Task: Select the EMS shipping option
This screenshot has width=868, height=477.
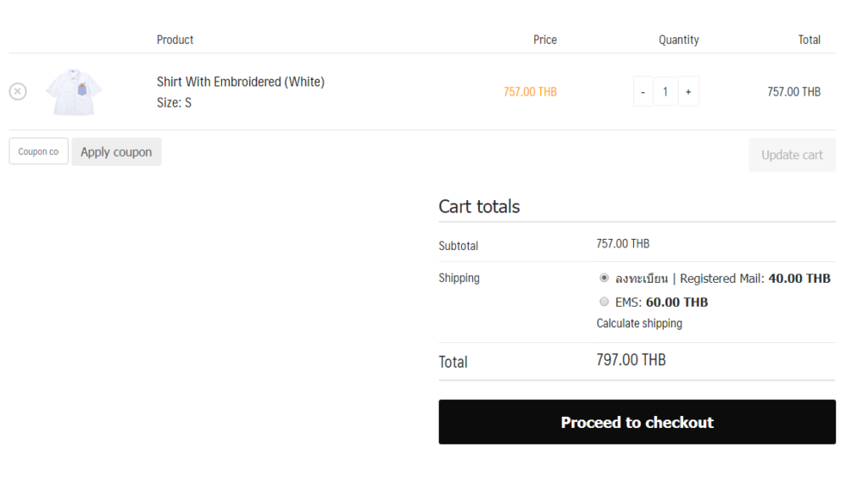Action: click(x=604, y=302)
